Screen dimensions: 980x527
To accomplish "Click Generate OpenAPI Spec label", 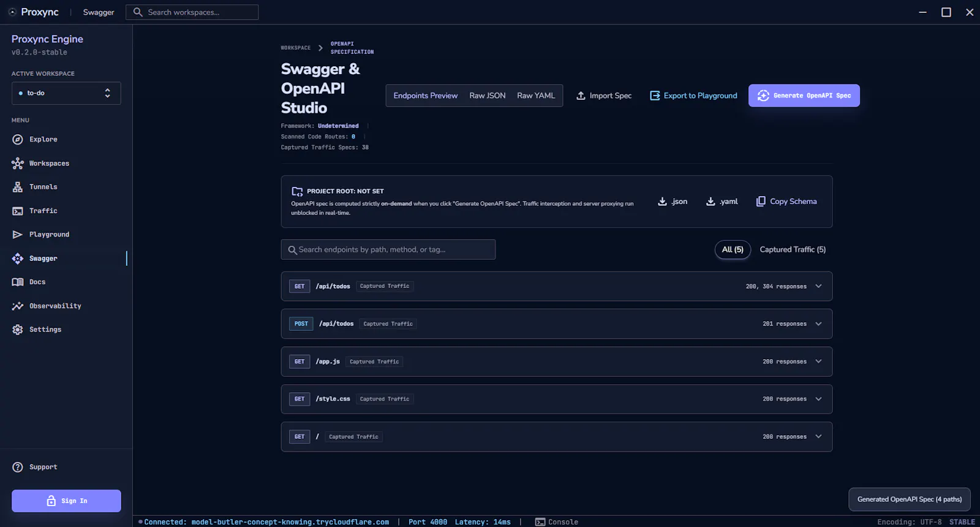I will pos(812,96).
